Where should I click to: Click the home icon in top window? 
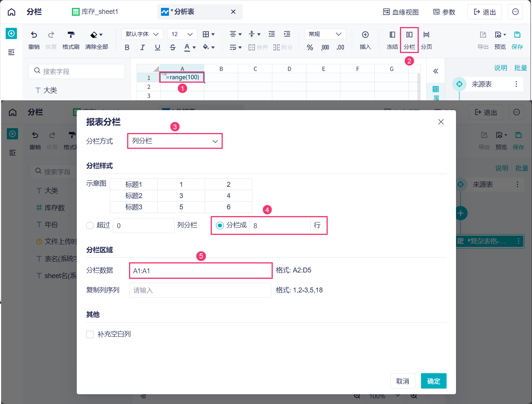tap(12, 12)
